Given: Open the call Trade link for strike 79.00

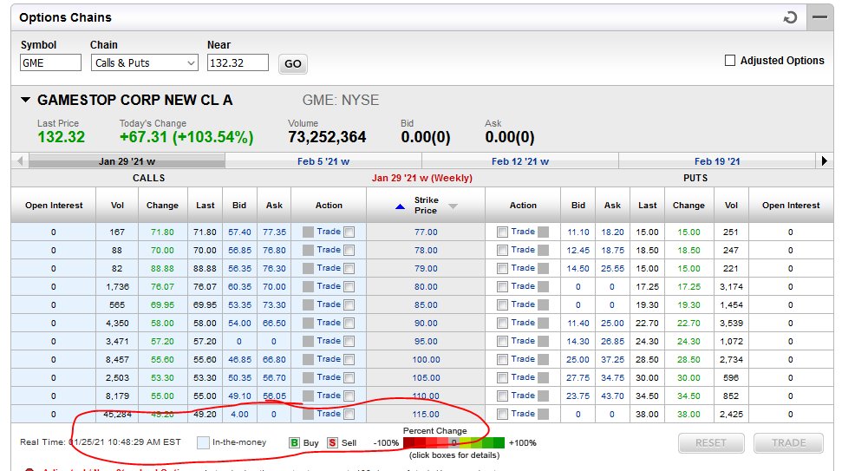Looking at the screenshot, I should tap(329, 268).
